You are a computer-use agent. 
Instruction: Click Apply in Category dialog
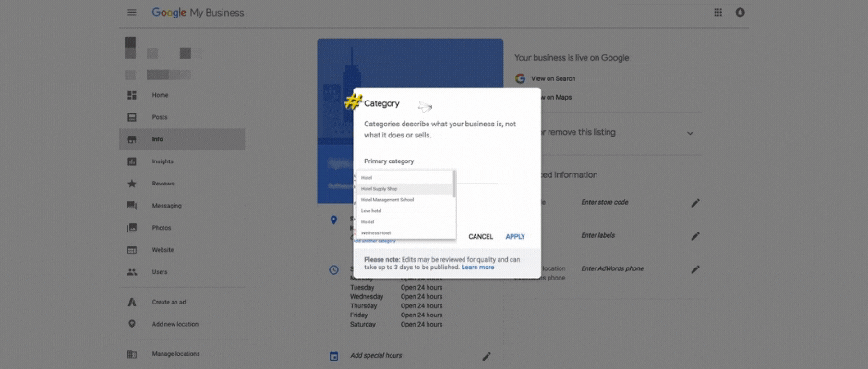click(x=515, y=237)
